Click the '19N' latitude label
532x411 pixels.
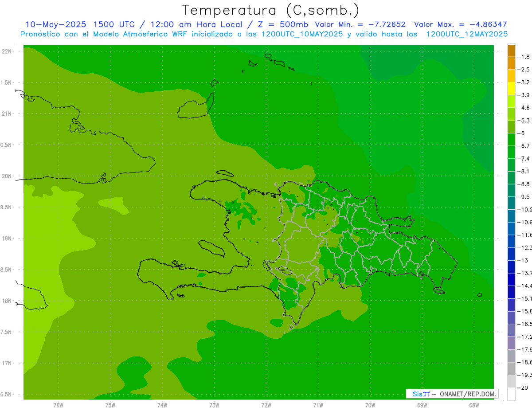[7, 238]
